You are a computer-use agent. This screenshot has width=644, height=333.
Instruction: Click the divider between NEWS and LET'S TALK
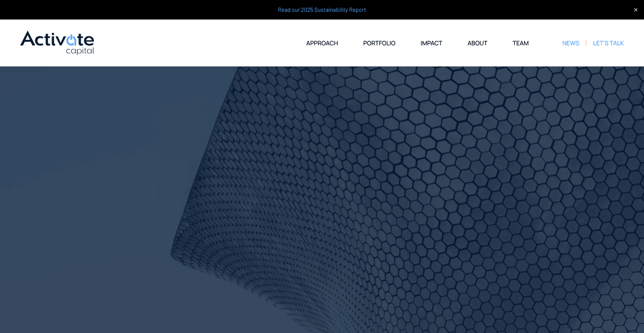(586, 43)
